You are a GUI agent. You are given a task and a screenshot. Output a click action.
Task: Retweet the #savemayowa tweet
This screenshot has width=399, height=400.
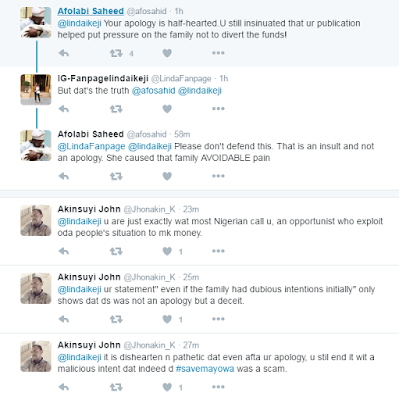click(x=116, y=387)
